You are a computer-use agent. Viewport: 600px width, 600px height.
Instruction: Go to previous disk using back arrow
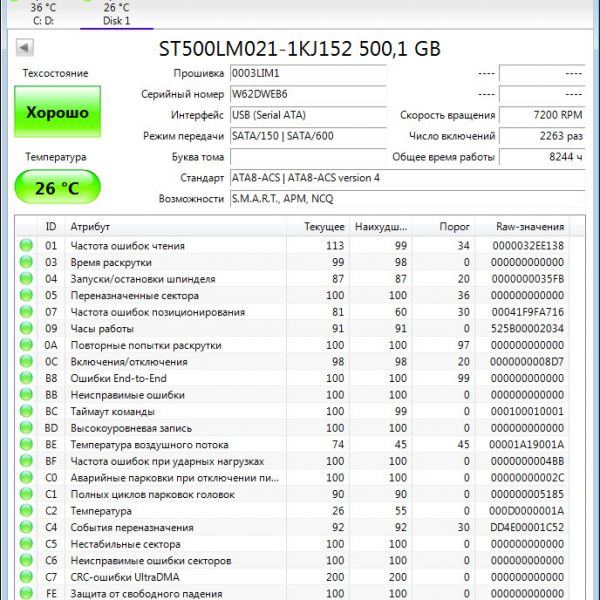point(24,48)
